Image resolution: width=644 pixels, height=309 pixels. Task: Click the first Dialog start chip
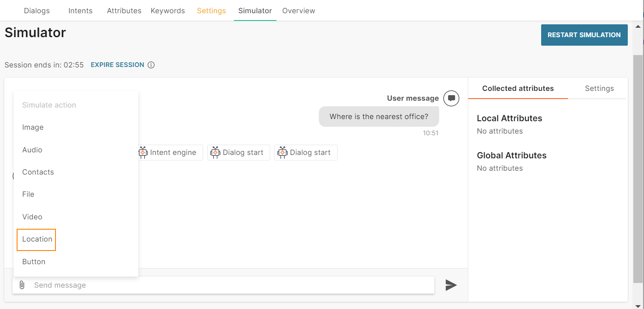point(239,153)
